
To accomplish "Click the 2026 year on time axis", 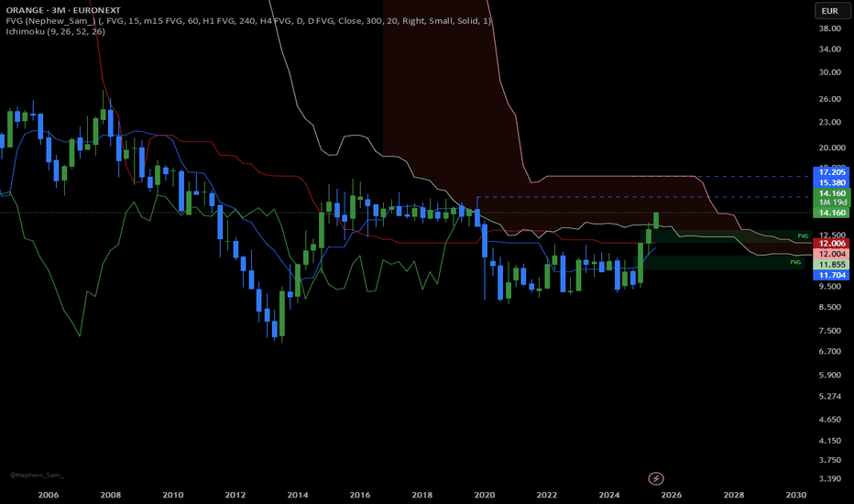I will 671,495.
